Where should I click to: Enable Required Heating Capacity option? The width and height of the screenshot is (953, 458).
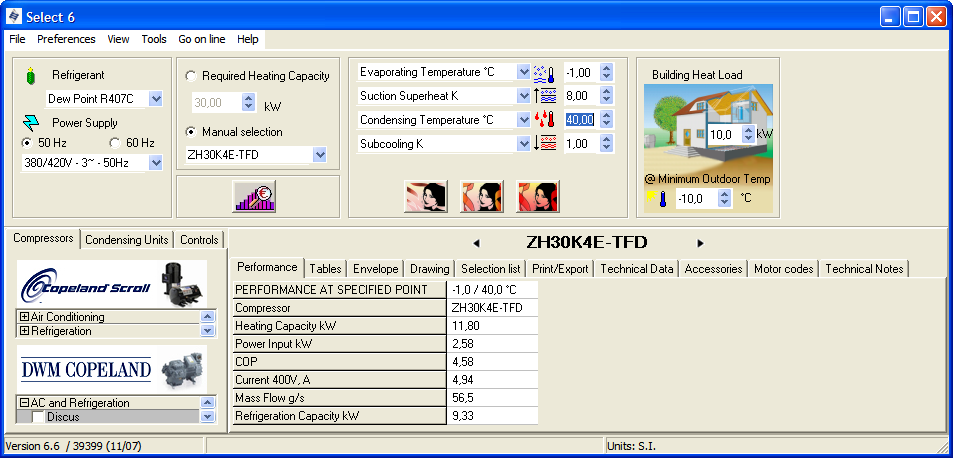pyautogui.click(x=191, y=76)
